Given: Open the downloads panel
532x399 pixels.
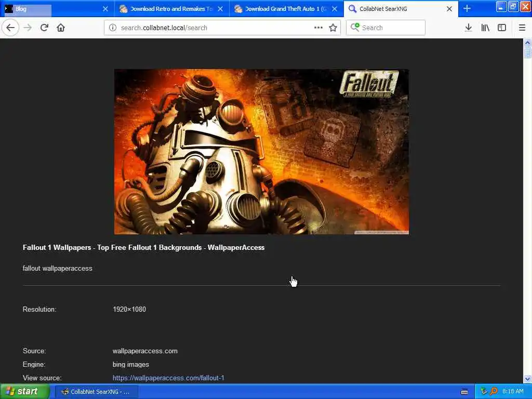Looking at the screenshot, I should click(468, 28).
